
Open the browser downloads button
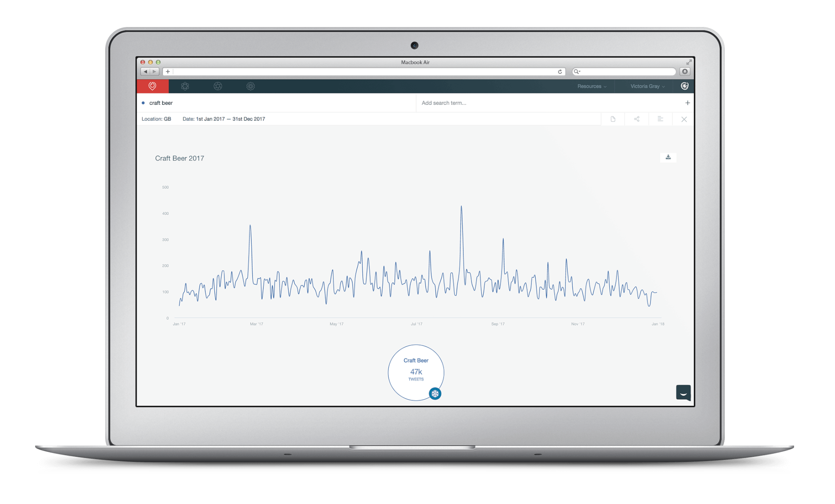pos(685,72)
